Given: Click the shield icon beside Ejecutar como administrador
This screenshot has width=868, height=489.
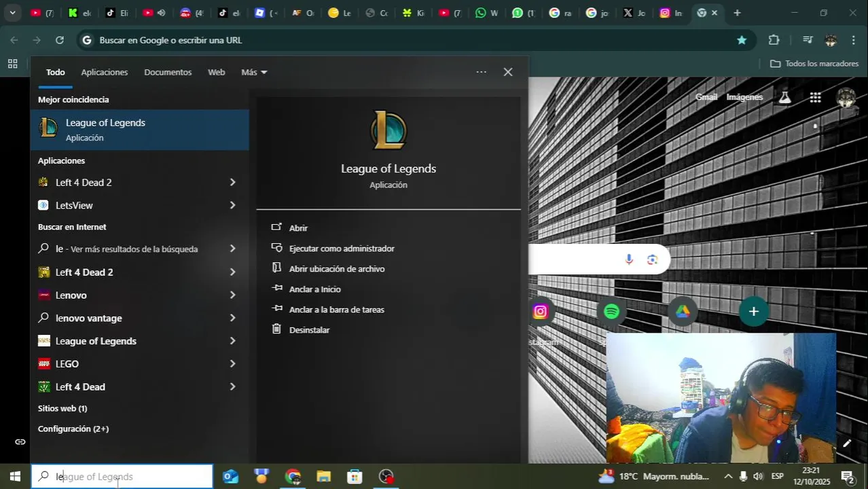Looking at the screenshot, I should tap(276, 248).
